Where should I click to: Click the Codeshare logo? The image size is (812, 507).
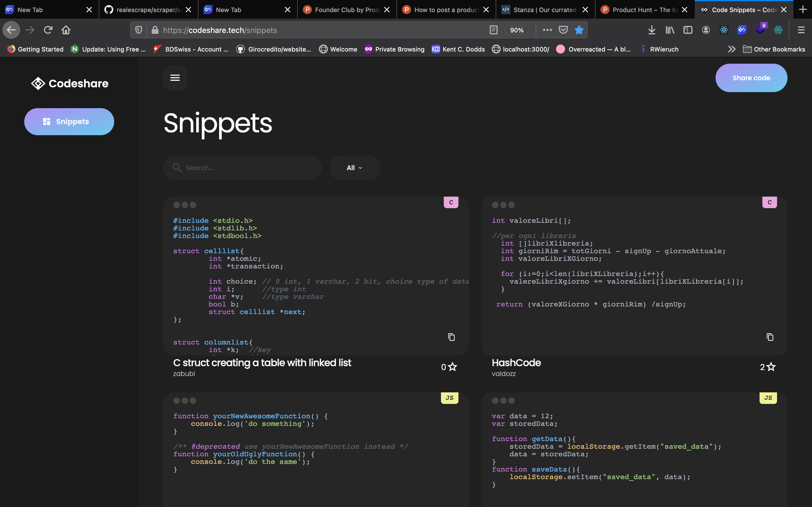pos(70,83)
